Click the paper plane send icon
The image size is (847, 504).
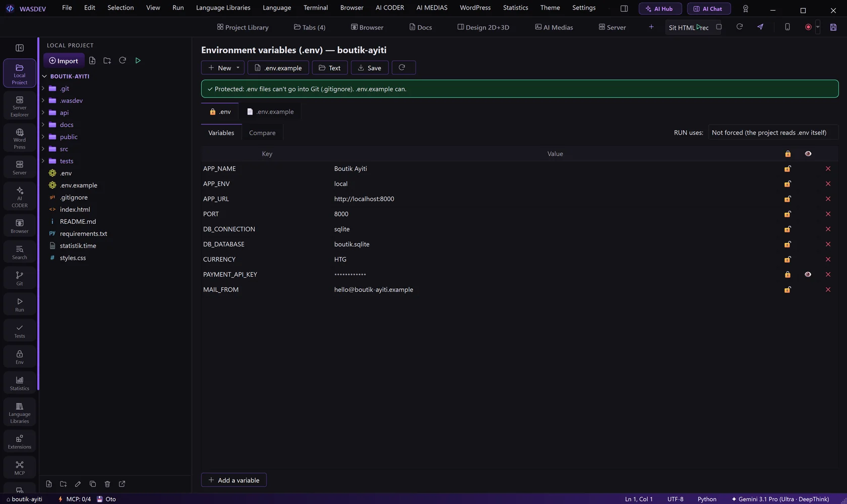(760, 27)
